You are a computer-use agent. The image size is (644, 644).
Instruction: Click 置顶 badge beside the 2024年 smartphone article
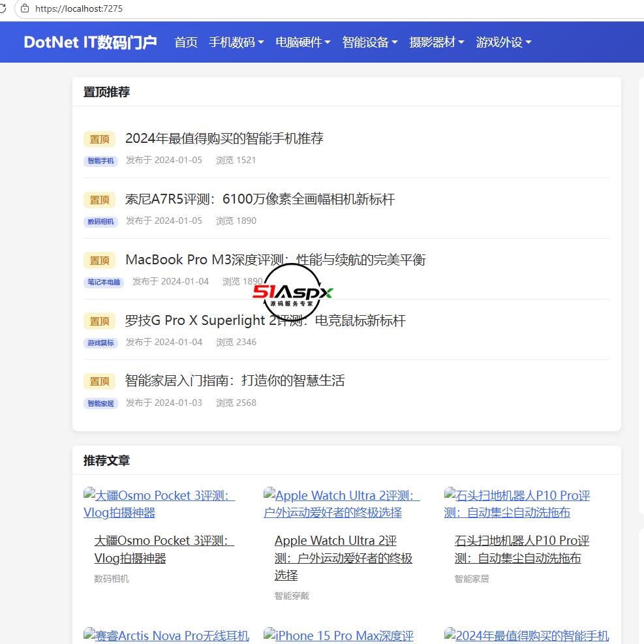pyautogui.click(x=99, y=139)
